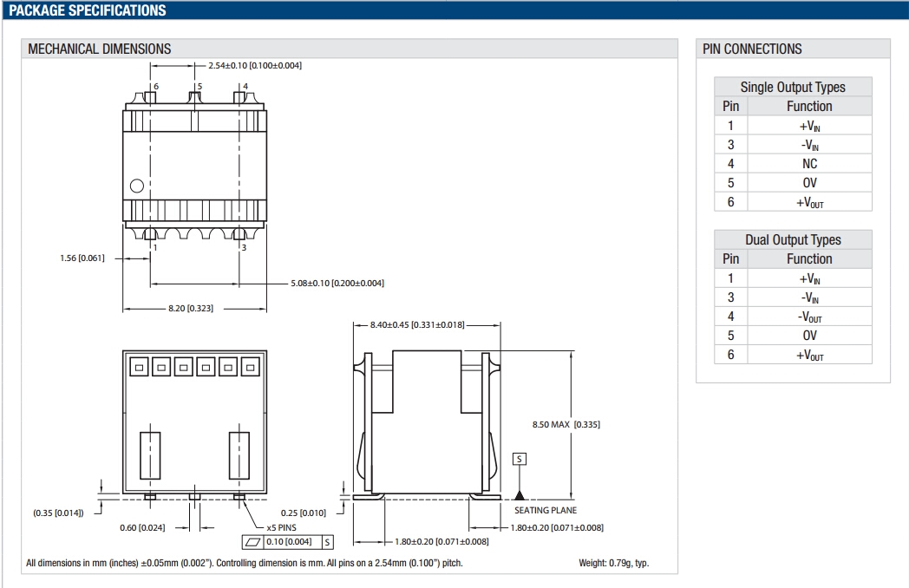Viewport: 909px width, 588px height.
Task: Click the black seating plane triangle marker
Action: pyautogui.click(x=520, y=495)
